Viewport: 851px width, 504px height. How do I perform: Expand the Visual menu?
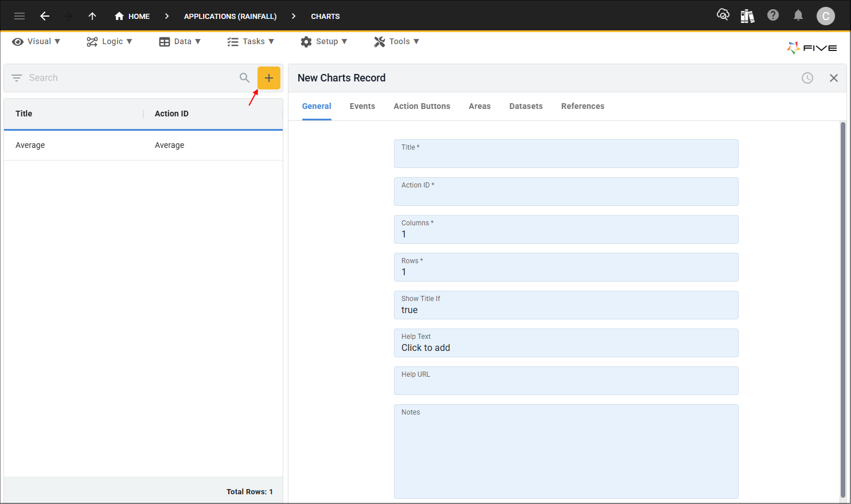(36, 41)
